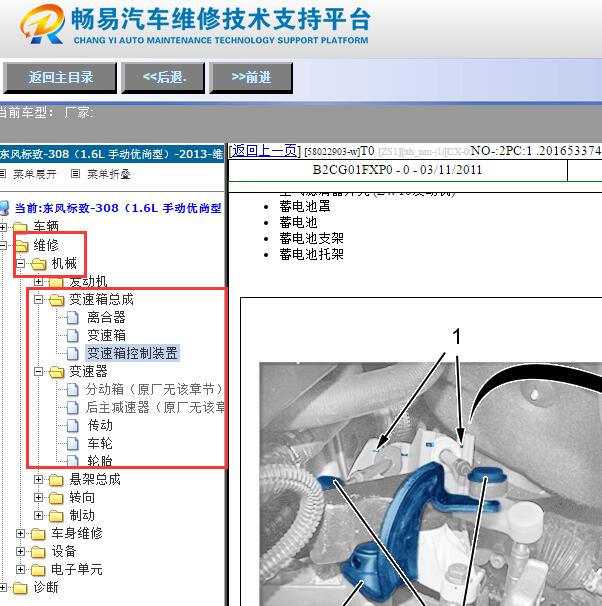Click the 菜单展开 list icon
Screen dimensions: 602x606
click(3, 174)
